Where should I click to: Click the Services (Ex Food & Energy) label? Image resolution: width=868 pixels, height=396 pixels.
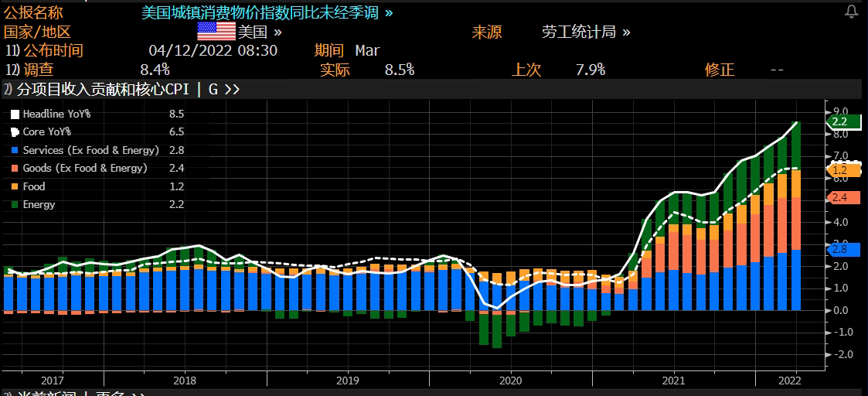tap(90, 150)
